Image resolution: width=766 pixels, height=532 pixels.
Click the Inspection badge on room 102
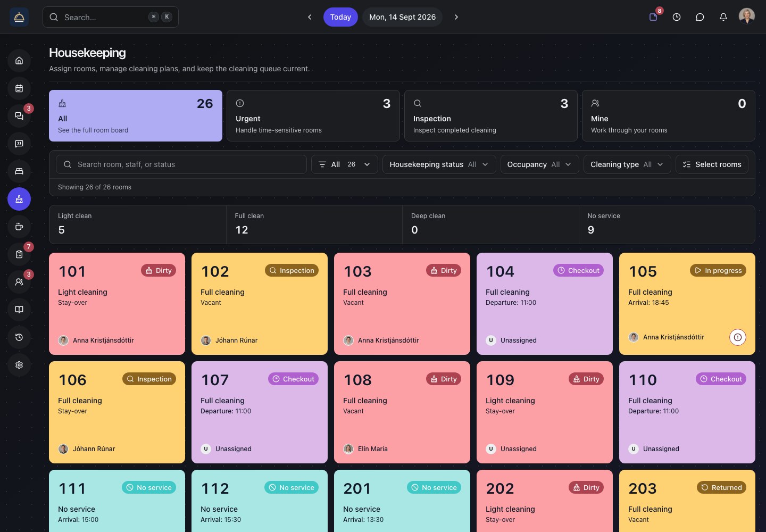point(292,270)
